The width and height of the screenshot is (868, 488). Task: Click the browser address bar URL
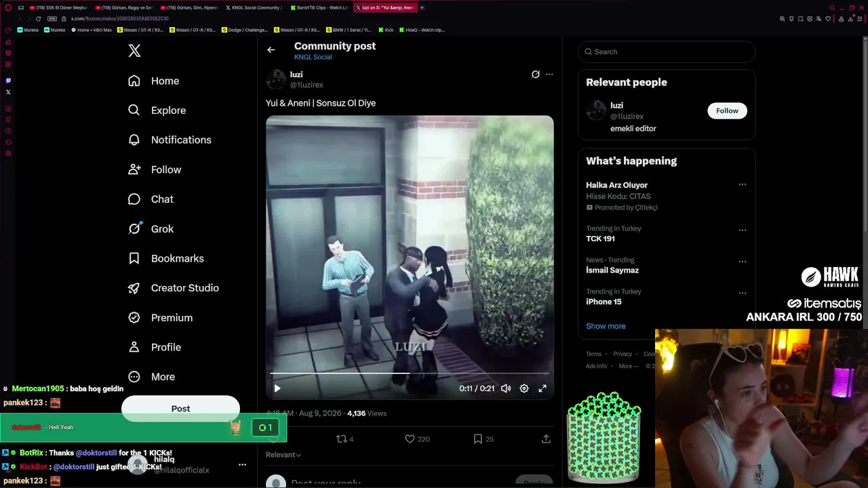pyautogui.click(x=119, y=19)
